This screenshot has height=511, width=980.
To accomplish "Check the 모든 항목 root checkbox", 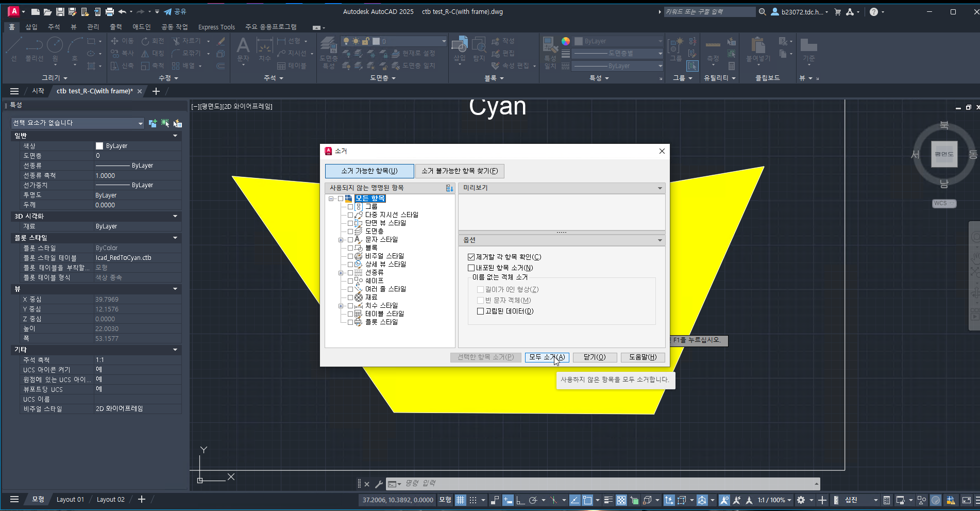I will pyautogui.click(x=341, y=199).
